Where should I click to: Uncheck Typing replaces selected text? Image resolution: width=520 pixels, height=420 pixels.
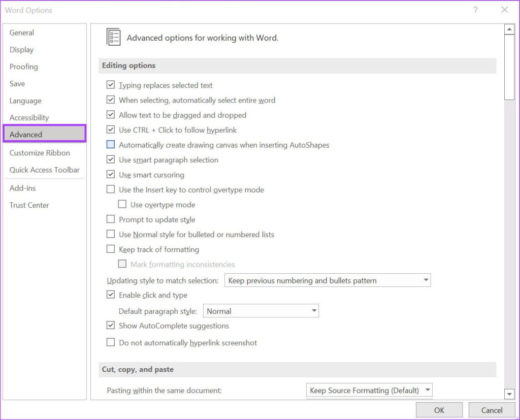[x=111, y=85]
